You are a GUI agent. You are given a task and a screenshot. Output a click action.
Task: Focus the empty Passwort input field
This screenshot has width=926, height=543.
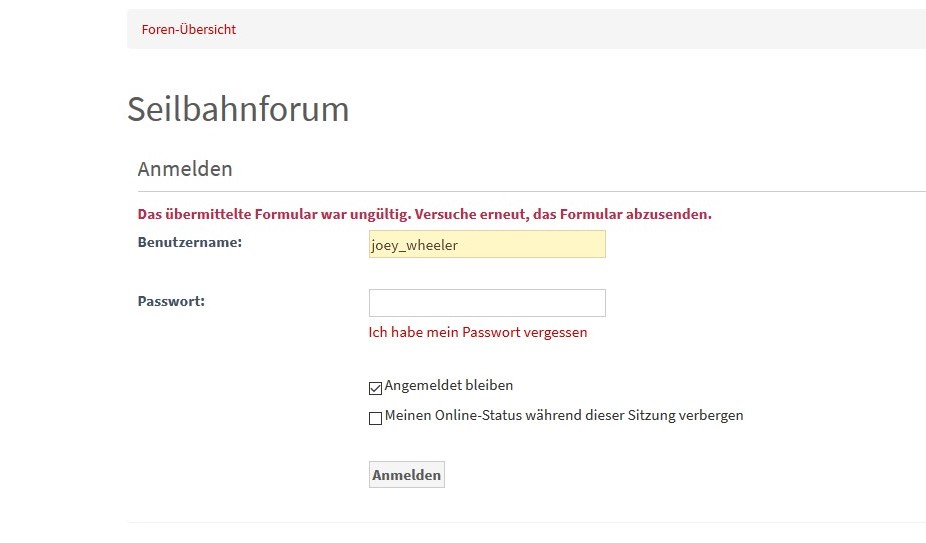pos(487,303)
